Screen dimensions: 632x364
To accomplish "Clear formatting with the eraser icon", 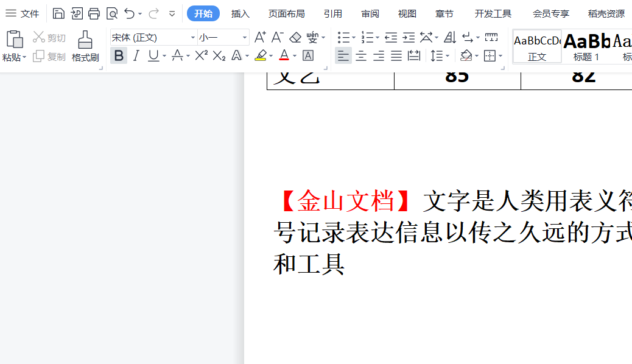I will point(295,38).
